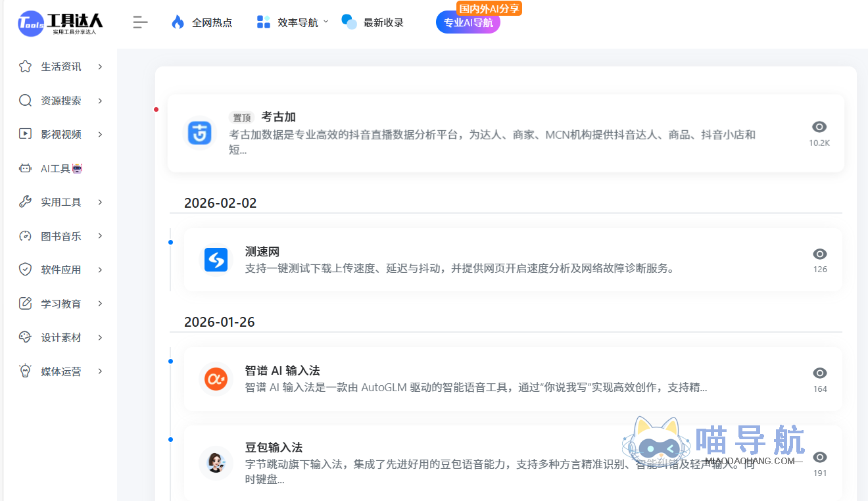The height and width of the screenshot is (501, 868).
Task: Open the 考古加 title link
Action: [x=279, y=116]
